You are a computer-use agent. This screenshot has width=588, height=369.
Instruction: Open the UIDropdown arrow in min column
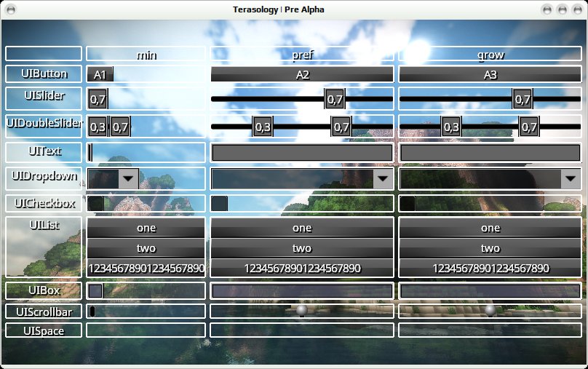pyautogui.click(x=128, y=178)
